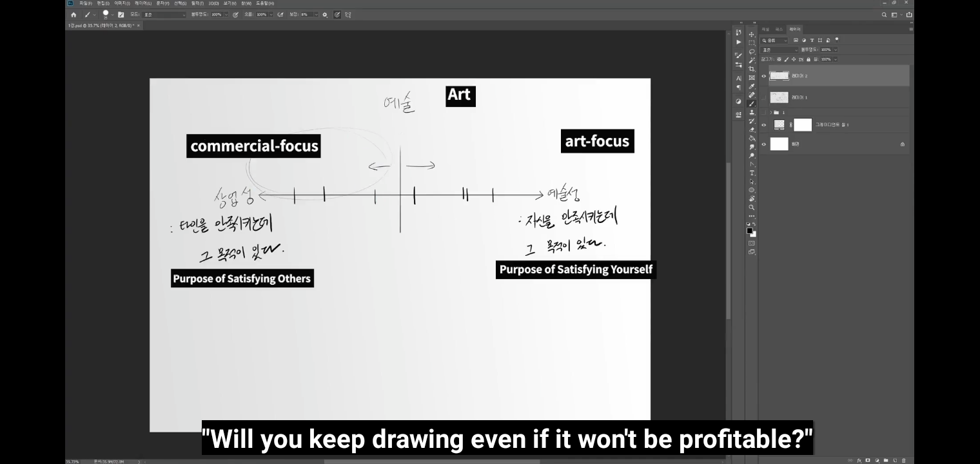The height and width of the screenshot is (464, 980).
Task: Open the flow percentage dropdown
Action: (271, 14)
